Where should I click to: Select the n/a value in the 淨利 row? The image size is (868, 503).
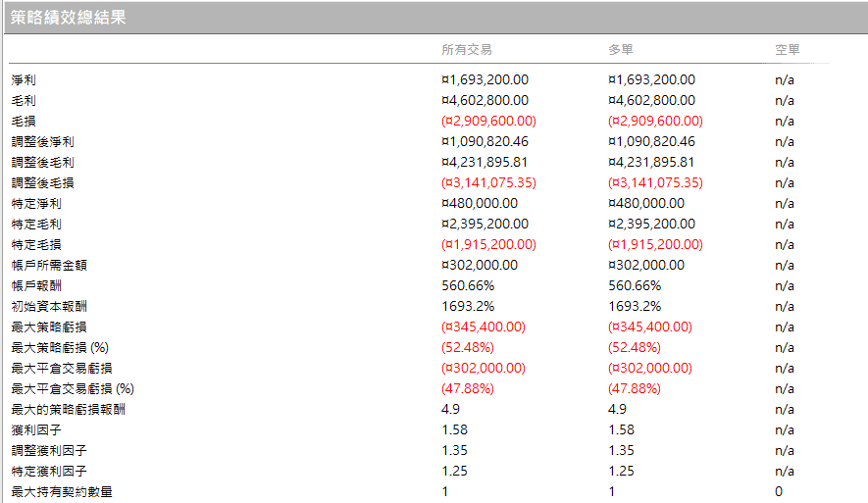tap(785, 79)
